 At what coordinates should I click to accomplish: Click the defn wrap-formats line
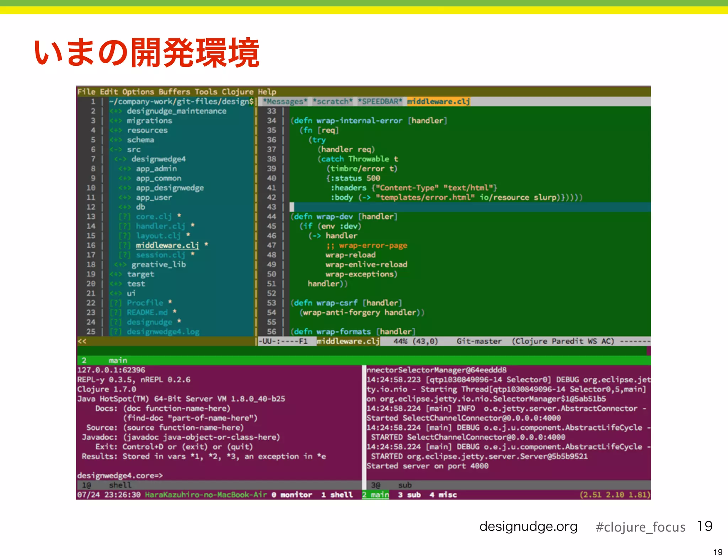(x=353, y=332)
